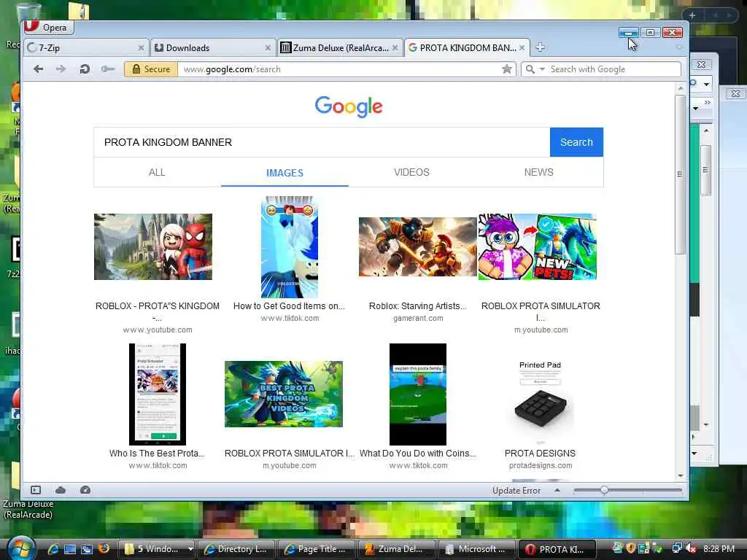Click the address bar URL field
The width and height of the screenshot is (747, 560).
click(x=338, y=69)
